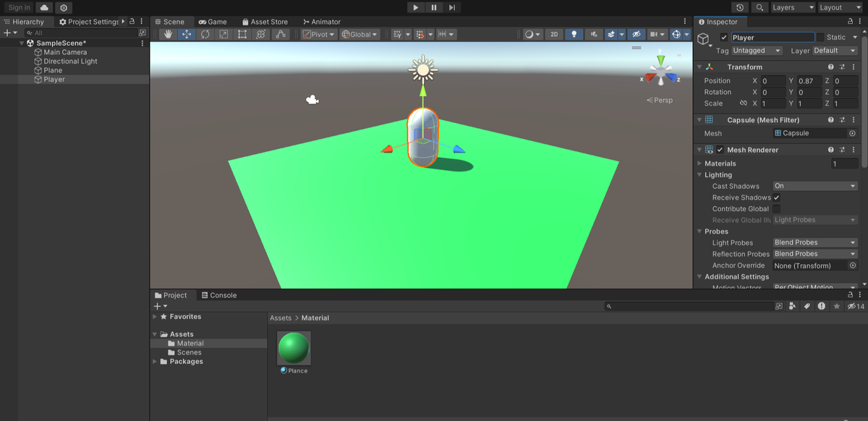Toggle scene lighting bulb

point(574,34)
